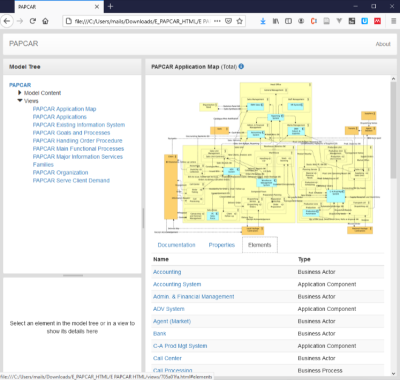Screen dimensions: 400x380
Task: Click the scrollbar up arrow in the view panel
Action: tap(393, 79)
